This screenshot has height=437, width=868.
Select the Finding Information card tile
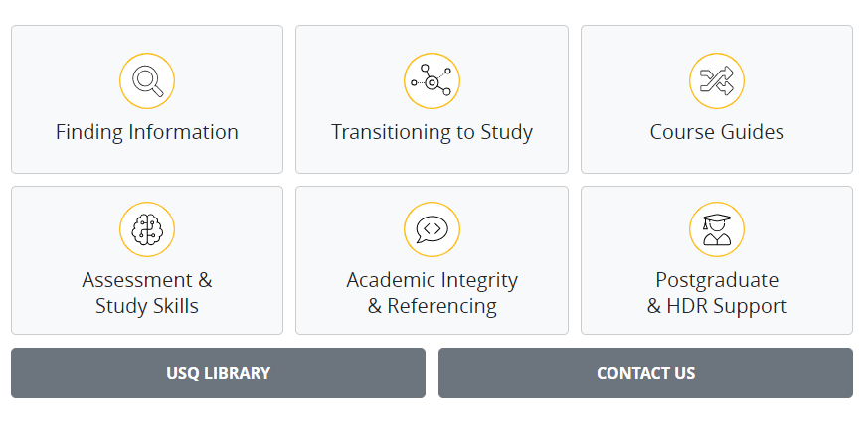147,99
